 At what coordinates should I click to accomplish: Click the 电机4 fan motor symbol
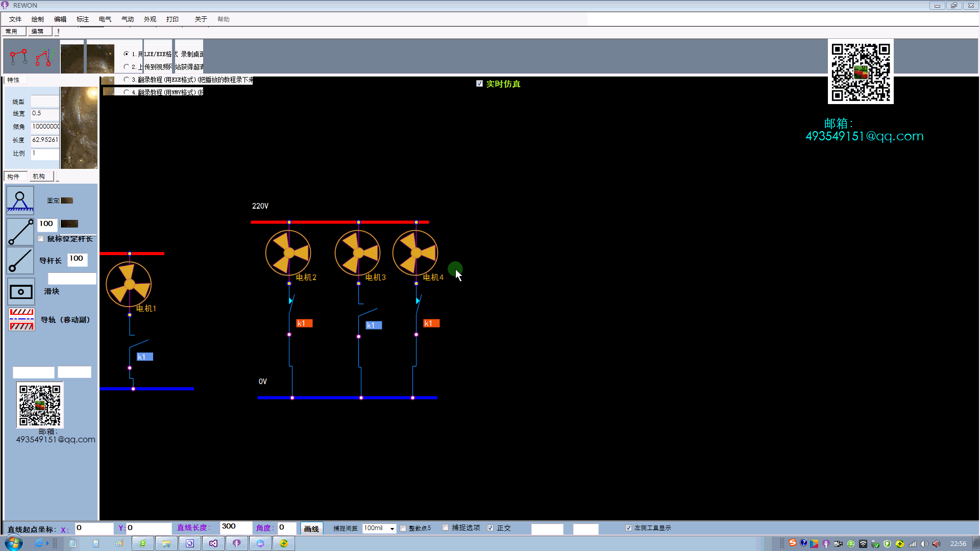pos(415,253)
